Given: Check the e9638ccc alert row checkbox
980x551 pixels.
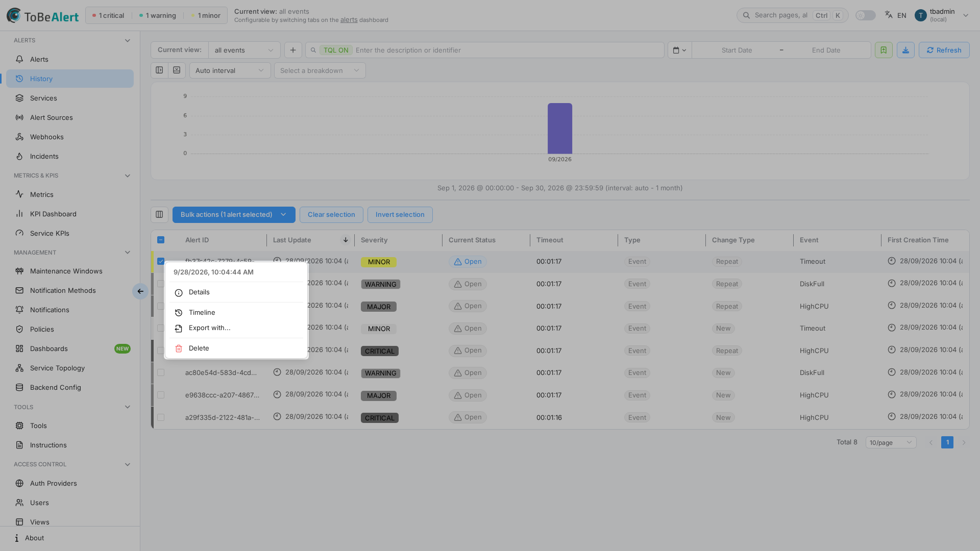Looking at the screenshot, I should coord(161,395).
